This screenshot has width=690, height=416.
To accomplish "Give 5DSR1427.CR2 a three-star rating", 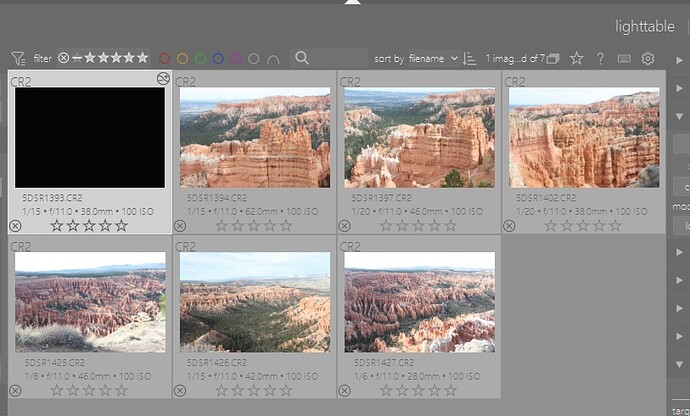I will click(418, 390).
